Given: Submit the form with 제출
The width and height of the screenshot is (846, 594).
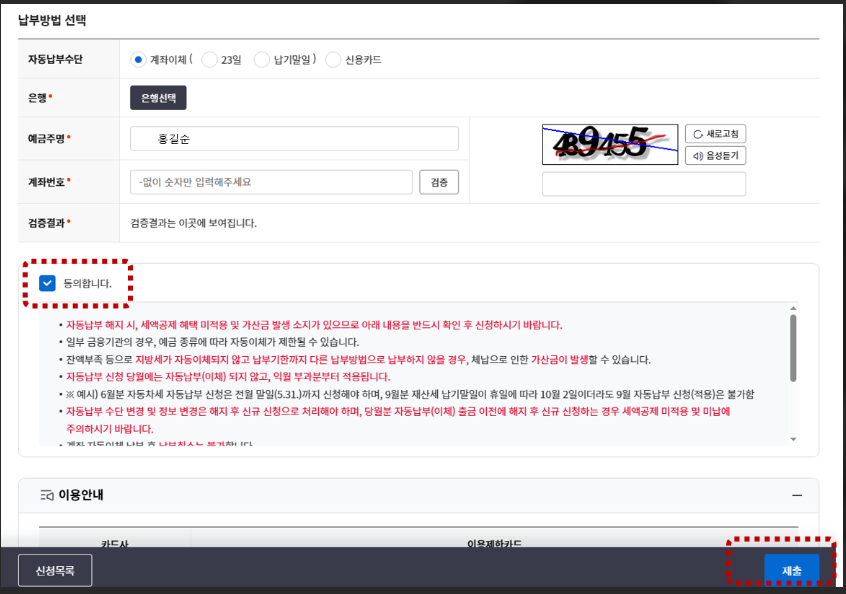Looking at the screenshot, I should point(792,570).
